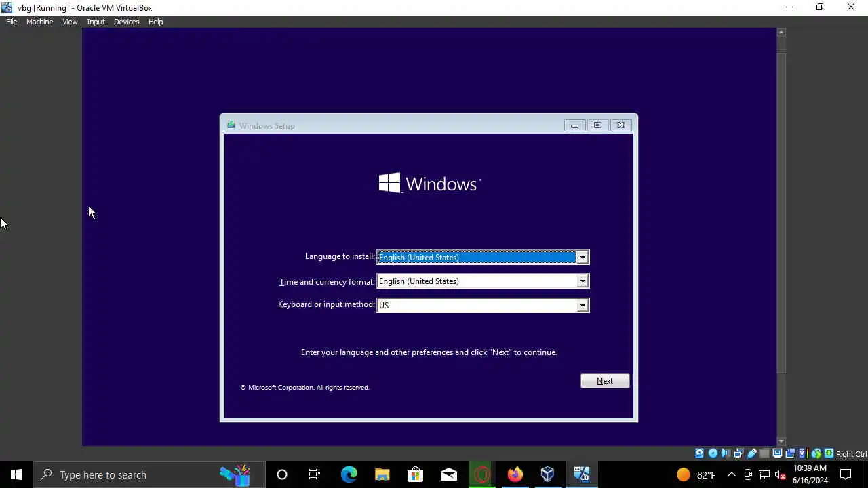Screen dimensions: 868x488
Task: Click the VirtualBox window title bar icon
Action: [x=7, y=7]
